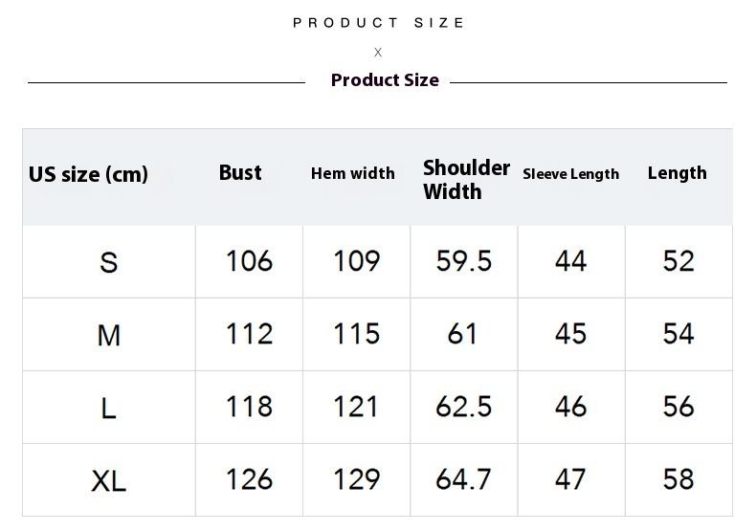The width and height of the screenshot is (756, 532).
Task: Select the XL size row label
Action: [109, 480]
